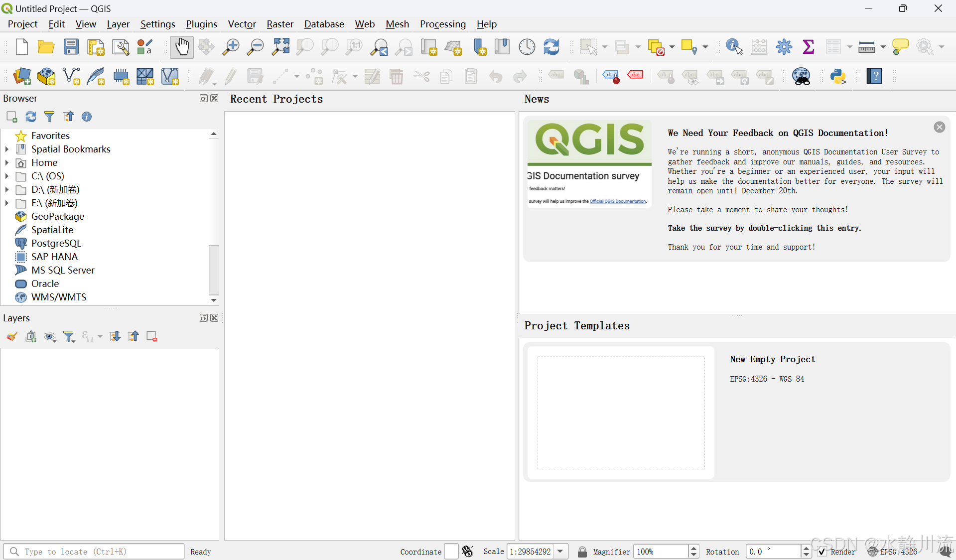Image resolution: width=956 pixels, height=560 pixels.
Task: Increase the Magnifier value stepper
Action: pos(693,549)
